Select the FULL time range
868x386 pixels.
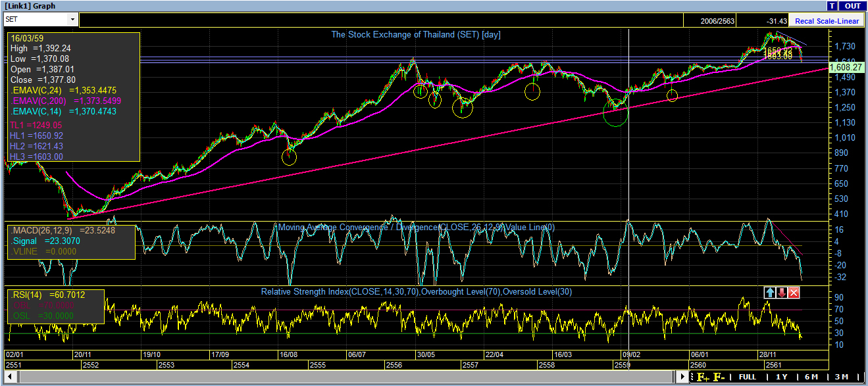tap(748, 377)
